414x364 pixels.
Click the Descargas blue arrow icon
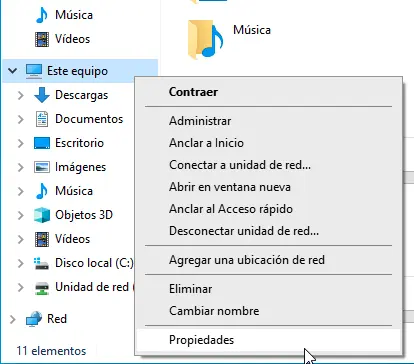tap(42, 95)
